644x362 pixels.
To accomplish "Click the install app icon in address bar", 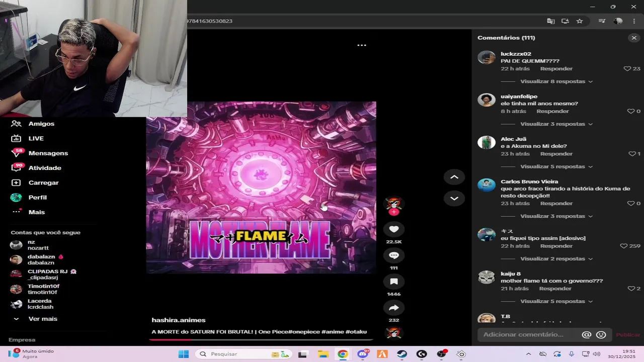I will tap(565, 21).
